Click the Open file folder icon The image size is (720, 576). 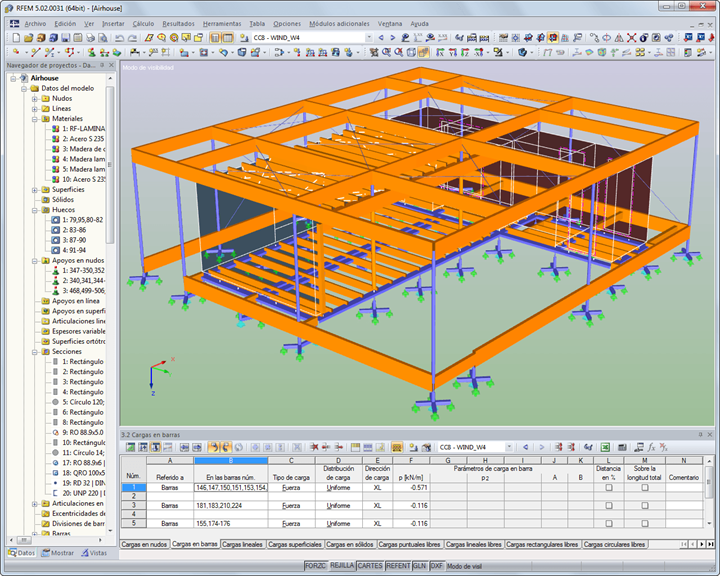(x=28, y=38)
